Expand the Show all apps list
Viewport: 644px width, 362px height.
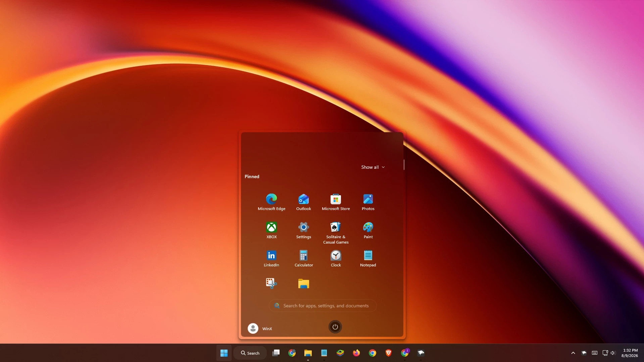(373, 167)
